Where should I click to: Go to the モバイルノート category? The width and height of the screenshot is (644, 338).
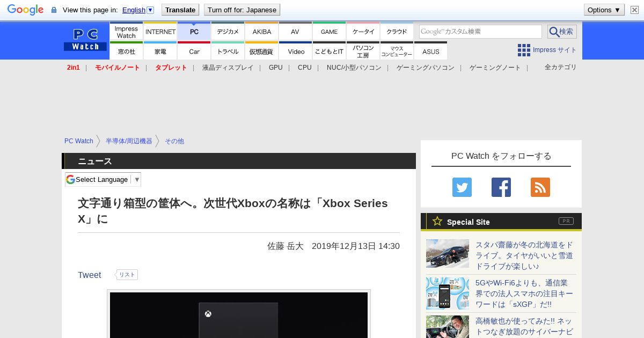(117, 68)
